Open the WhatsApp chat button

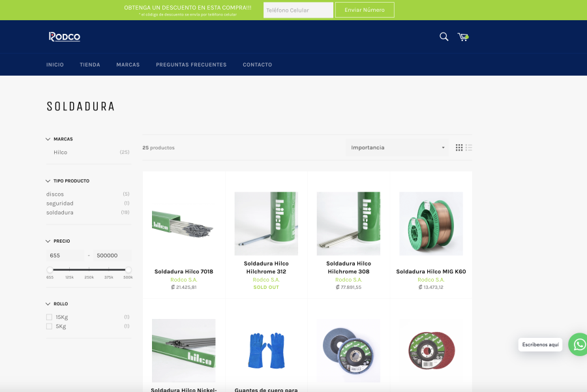(579, 344)
